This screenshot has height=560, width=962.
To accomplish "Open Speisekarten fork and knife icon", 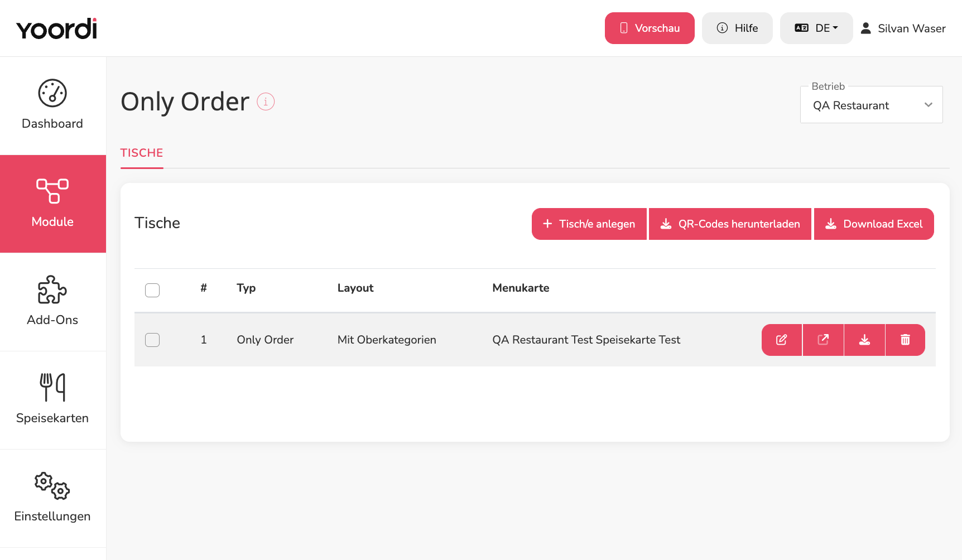I will (x=52, y=387).
